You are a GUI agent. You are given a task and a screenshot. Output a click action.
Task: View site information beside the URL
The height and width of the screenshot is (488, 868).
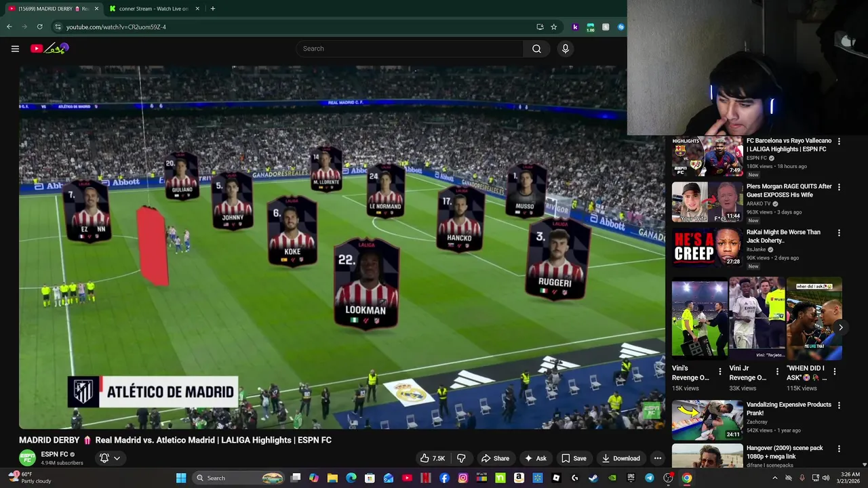pyautogui.click(x=58, y=27)
